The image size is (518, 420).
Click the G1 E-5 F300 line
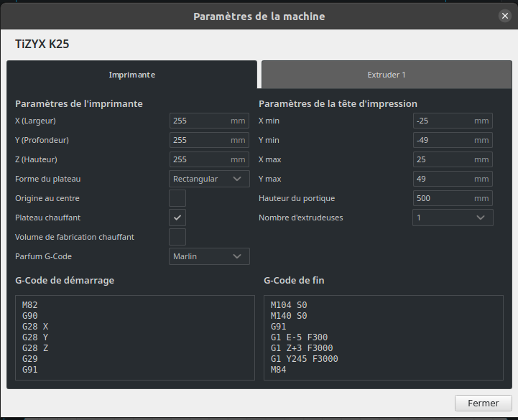click(299, 337)
